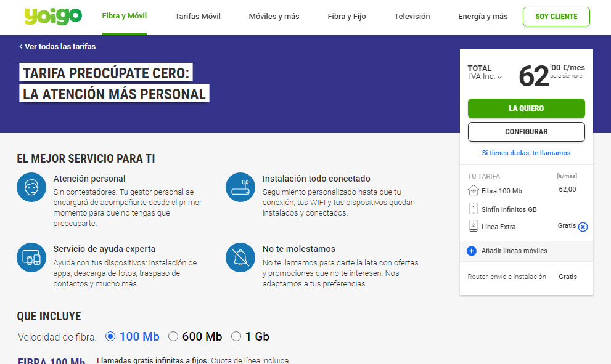The height and width of the screenshot is (364, 611).
Task: Click Si tienes dudas, te llamamos link
Action: click(526, 153)
